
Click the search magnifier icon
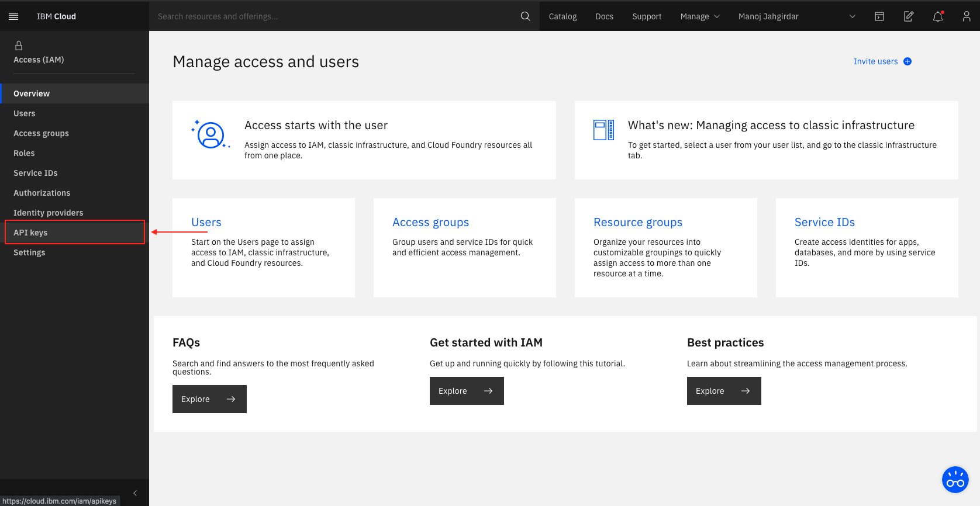pos(526,16)
